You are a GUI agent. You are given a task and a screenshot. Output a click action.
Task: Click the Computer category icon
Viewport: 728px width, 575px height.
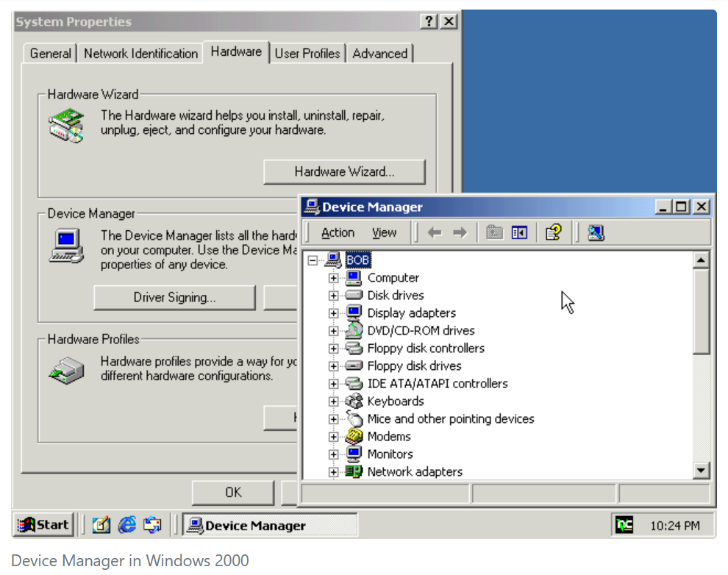click(354, 277)
